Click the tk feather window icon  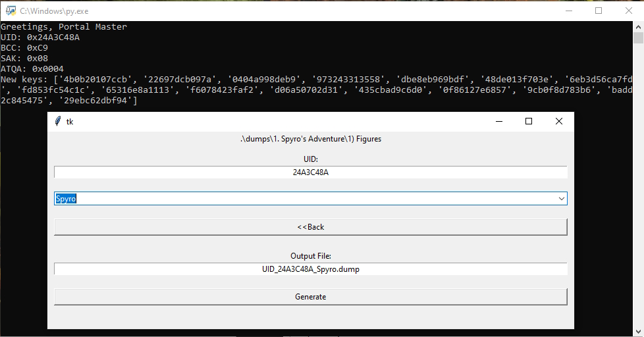coord(57,121)
